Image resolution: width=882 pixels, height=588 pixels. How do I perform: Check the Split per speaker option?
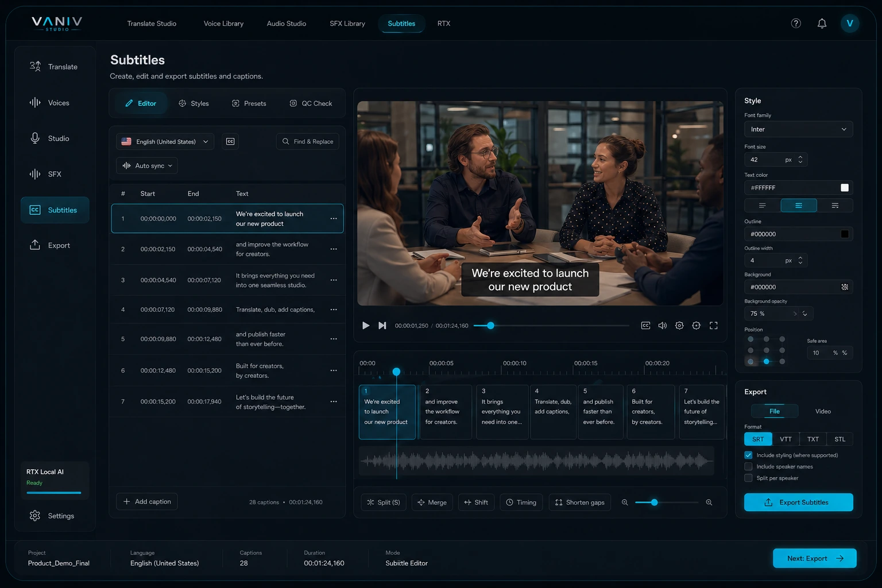point(748,478)
